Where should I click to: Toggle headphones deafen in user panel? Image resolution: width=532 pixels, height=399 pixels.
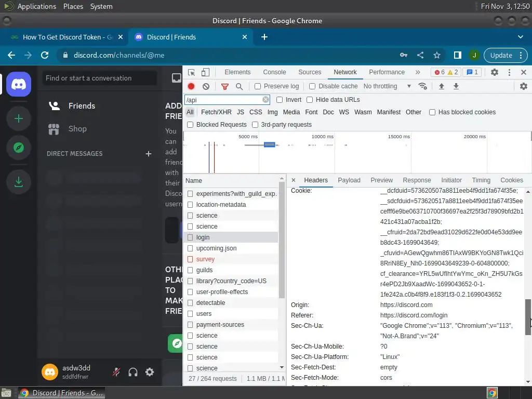(133, 372)
